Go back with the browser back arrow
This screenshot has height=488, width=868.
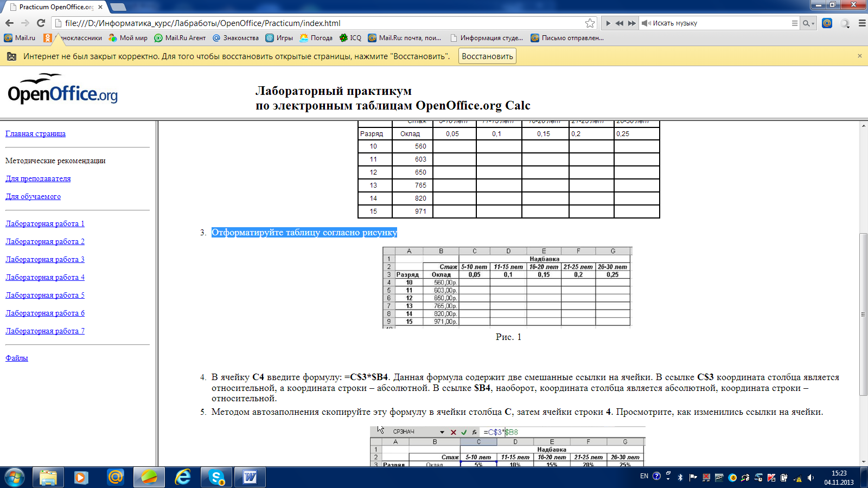tap(9, 23)
